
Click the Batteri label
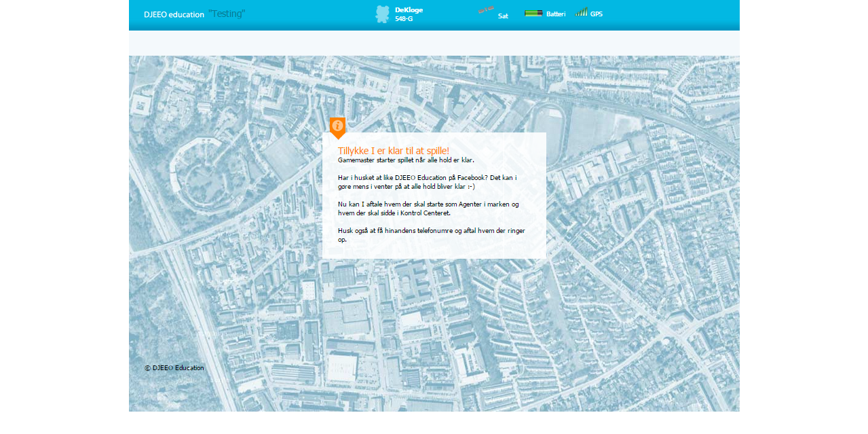556,14
